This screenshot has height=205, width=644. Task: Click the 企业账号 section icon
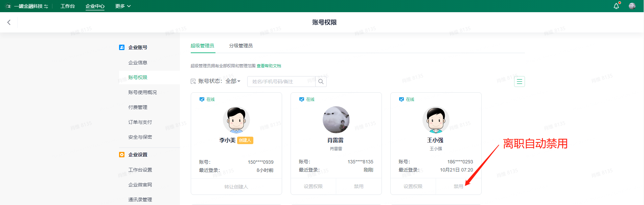click(x=122, y=47)
